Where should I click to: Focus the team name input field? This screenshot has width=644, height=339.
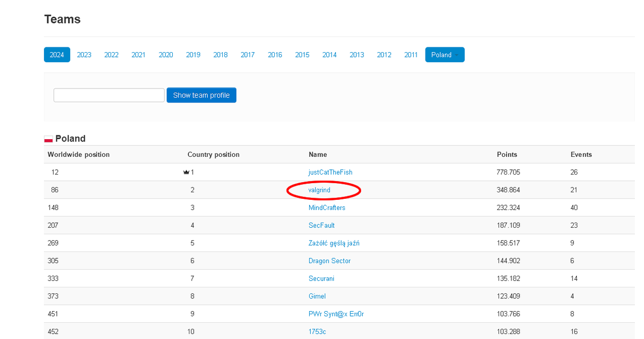[x=109, y=95]
